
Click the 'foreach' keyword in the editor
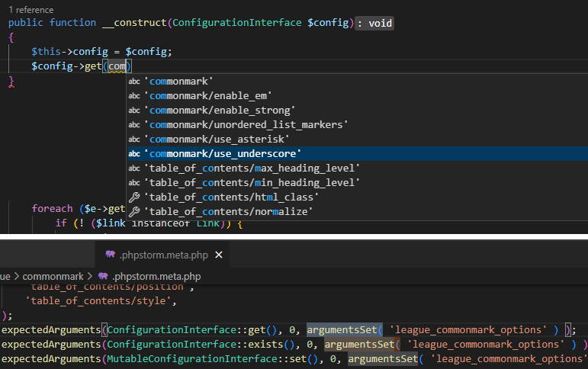[x=52, y=208]
